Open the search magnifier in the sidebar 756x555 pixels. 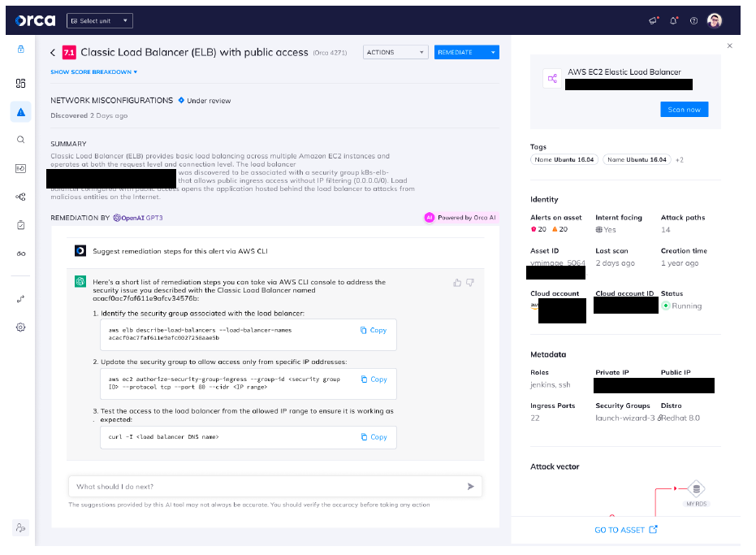point(21,140)
